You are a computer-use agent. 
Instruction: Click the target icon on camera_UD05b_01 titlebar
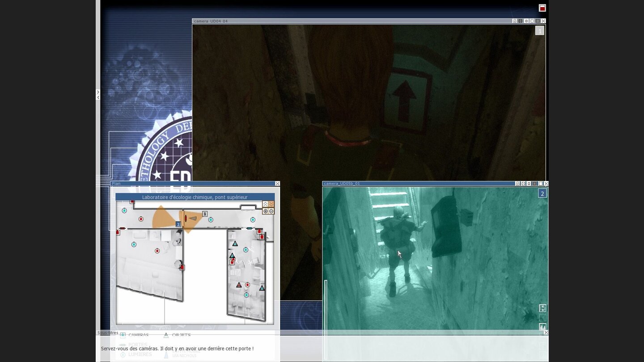523,184
